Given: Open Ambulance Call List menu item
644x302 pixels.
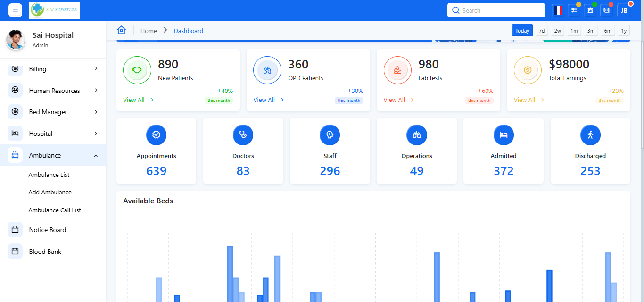Looking at the screenshot, I should point(55,210).
